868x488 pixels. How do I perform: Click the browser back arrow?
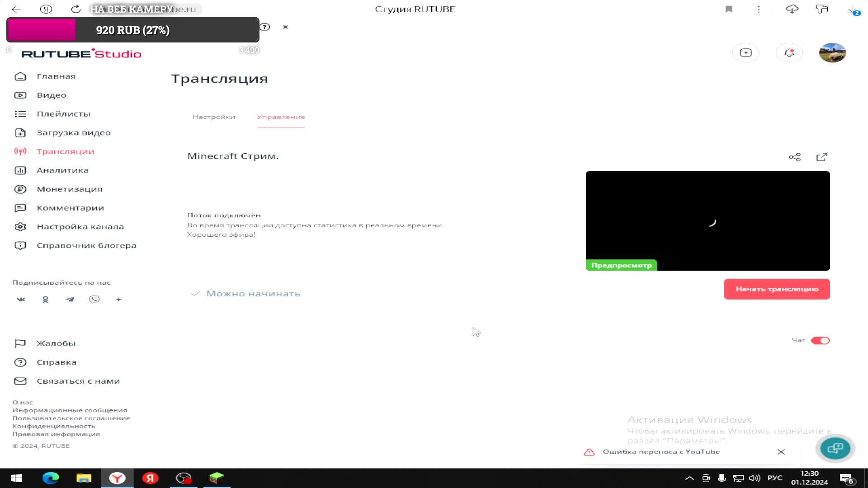click(x=16, y=9)
